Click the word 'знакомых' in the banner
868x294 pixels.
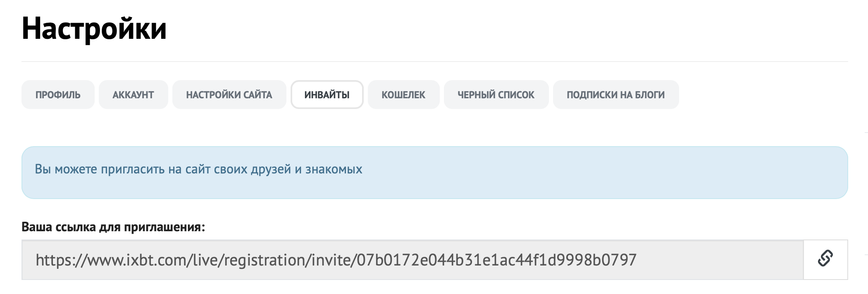(x=334, y=169)
